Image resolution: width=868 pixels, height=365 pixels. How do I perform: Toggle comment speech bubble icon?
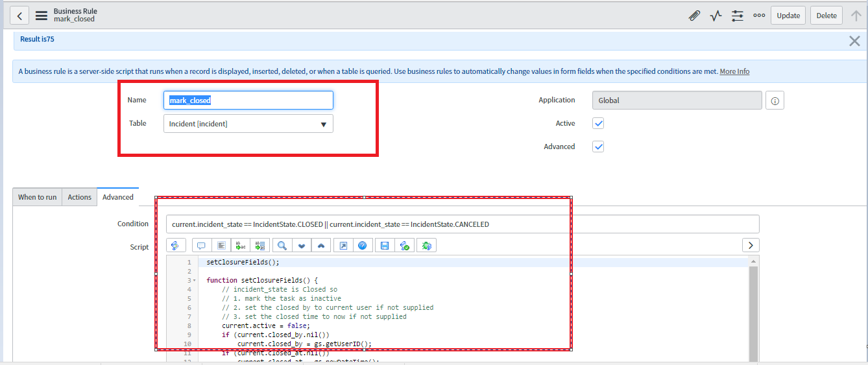(201, 246)
